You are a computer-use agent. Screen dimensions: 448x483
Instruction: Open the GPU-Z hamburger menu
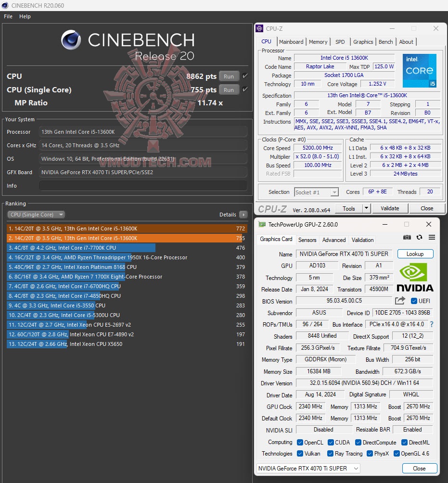click(x=432, y=237)
